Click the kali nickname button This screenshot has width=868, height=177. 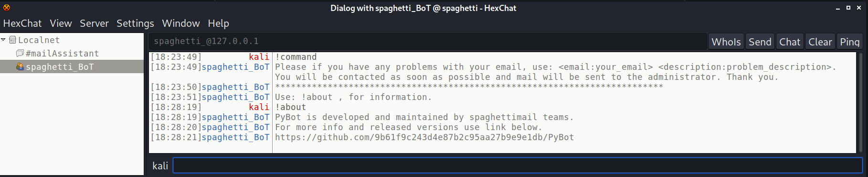160,166
